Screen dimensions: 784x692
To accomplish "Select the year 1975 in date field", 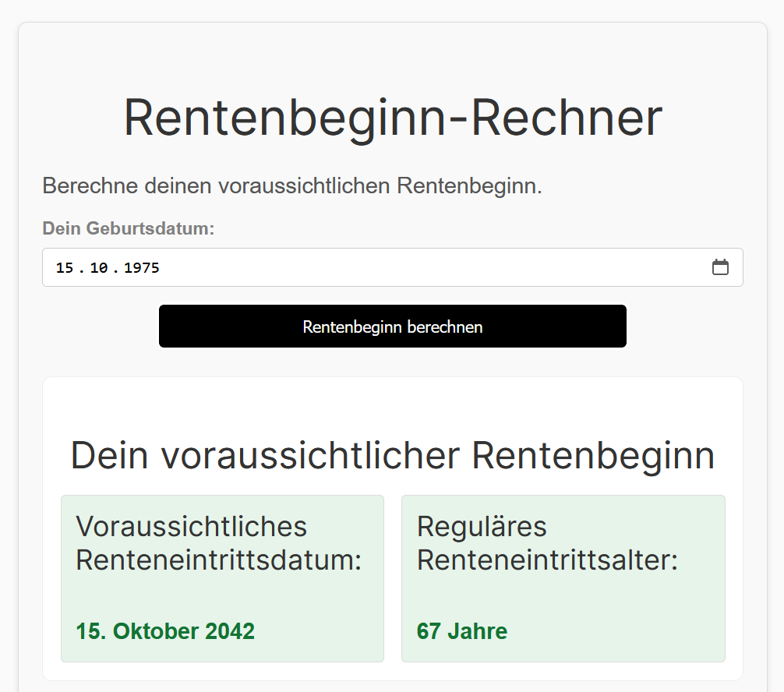I will point(142,268).
